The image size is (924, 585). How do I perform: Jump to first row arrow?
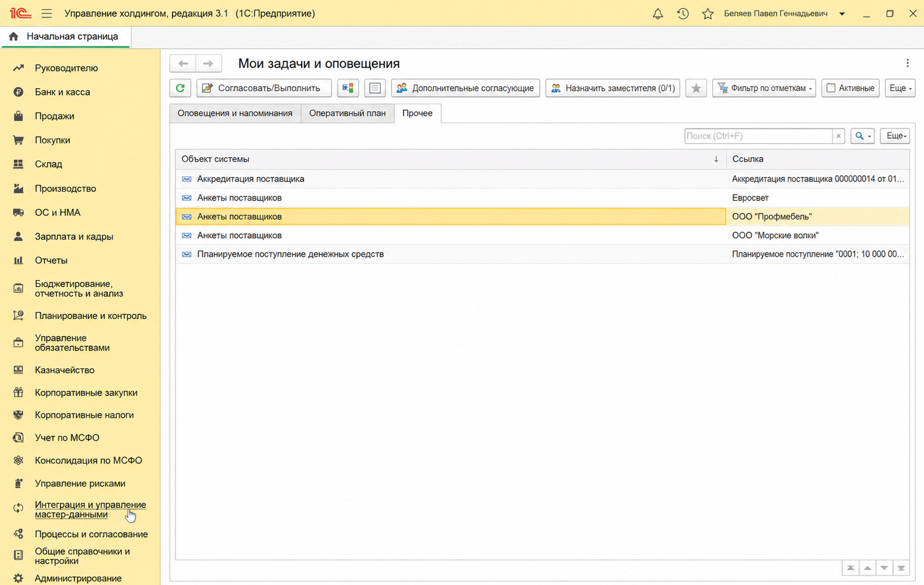pyautogui.click(x=850, y=568)
